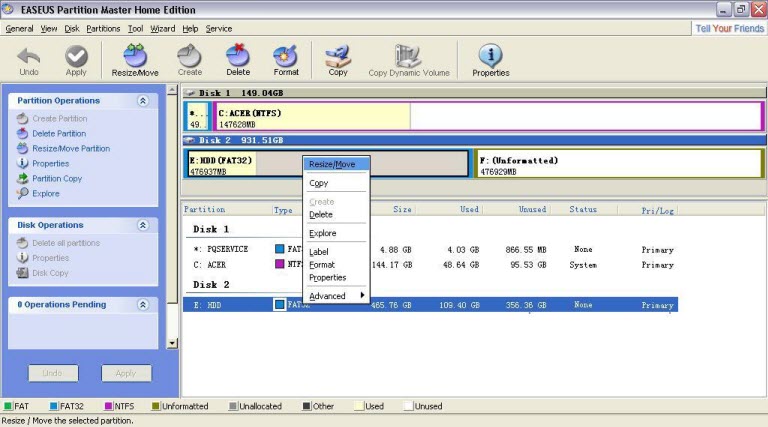Click Create Partition in the sidebar
The image size is (768, 427).
[x=59, y=119]
